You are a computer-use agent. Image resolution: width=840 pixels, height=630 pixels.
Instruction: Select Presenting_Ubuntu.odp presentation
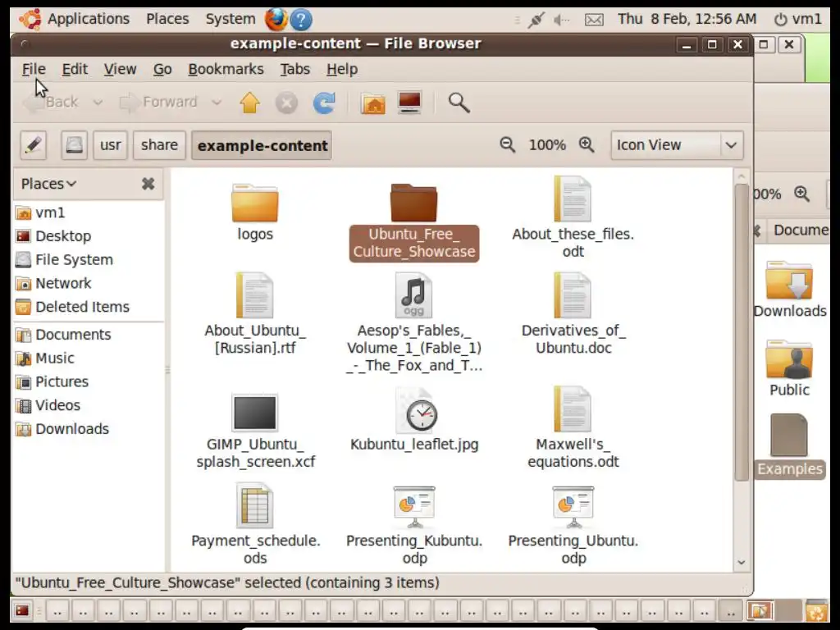click(x=573, y=525)
